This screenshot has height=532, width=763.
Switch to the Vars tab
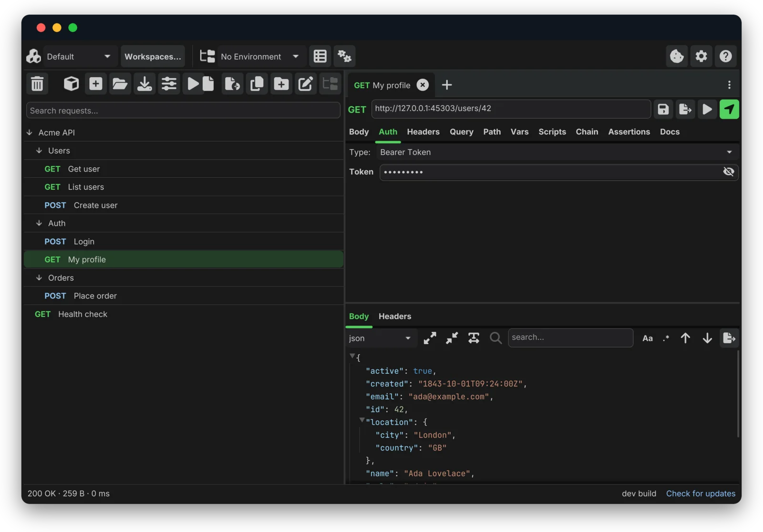pyautogui.click(x=519, y=132)
